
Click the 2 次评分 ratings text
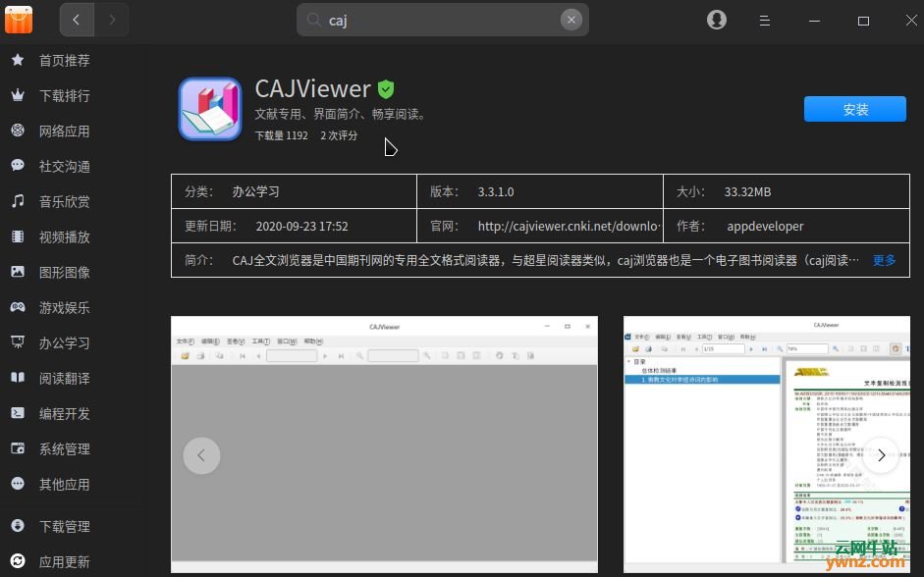pyautogui.click(x=339, y=135)
